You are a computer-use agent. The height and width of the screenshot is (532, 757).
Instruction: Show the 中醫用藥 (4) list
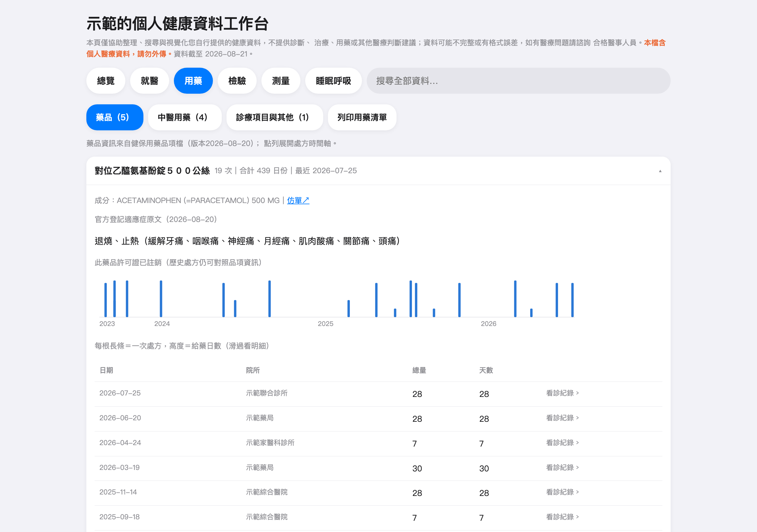click(x=185, y=117)
